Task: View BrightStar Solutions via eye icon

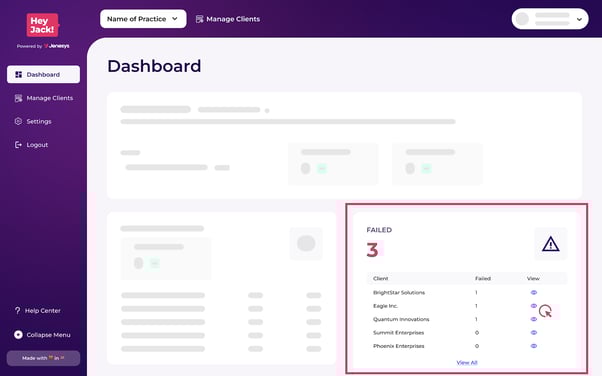Action: [533, 292]
